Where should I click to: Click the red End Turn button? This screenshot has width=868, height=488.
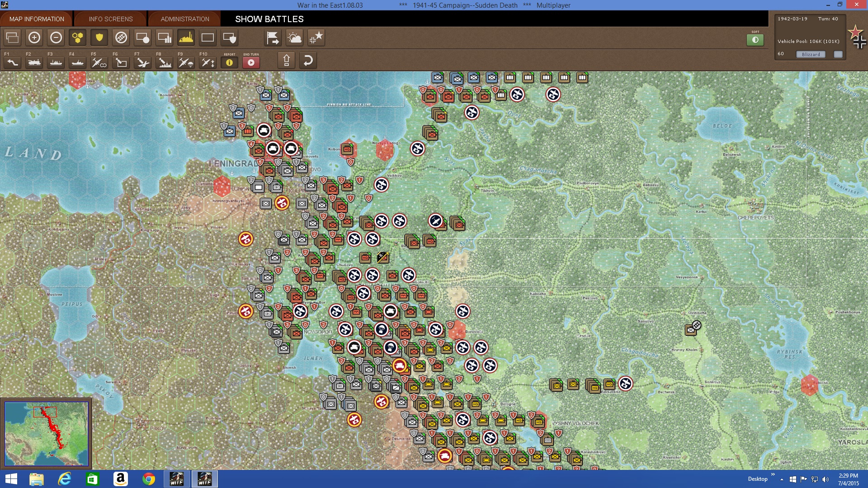[x=251, y=62]
